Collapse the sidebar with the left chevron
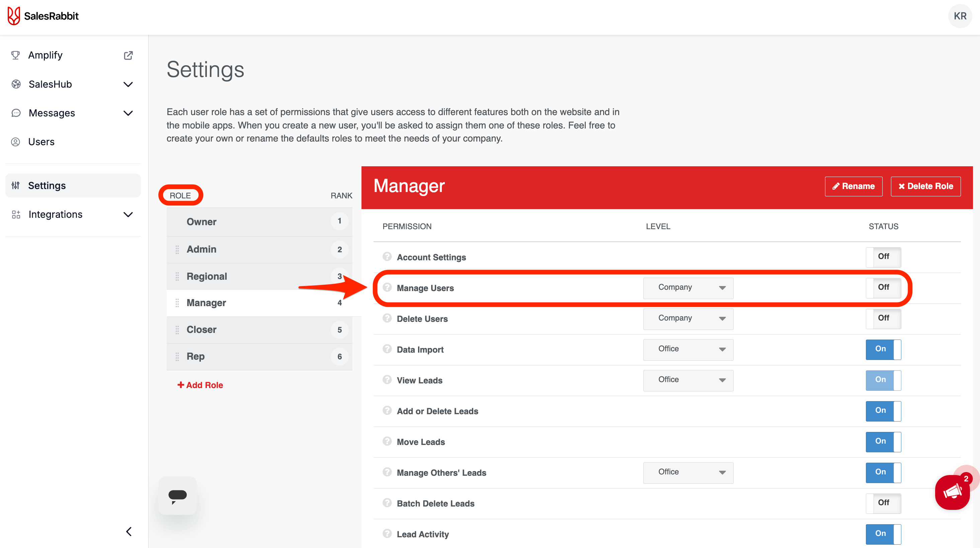This screenshot has width=980, height=548. tap(129, 531)
